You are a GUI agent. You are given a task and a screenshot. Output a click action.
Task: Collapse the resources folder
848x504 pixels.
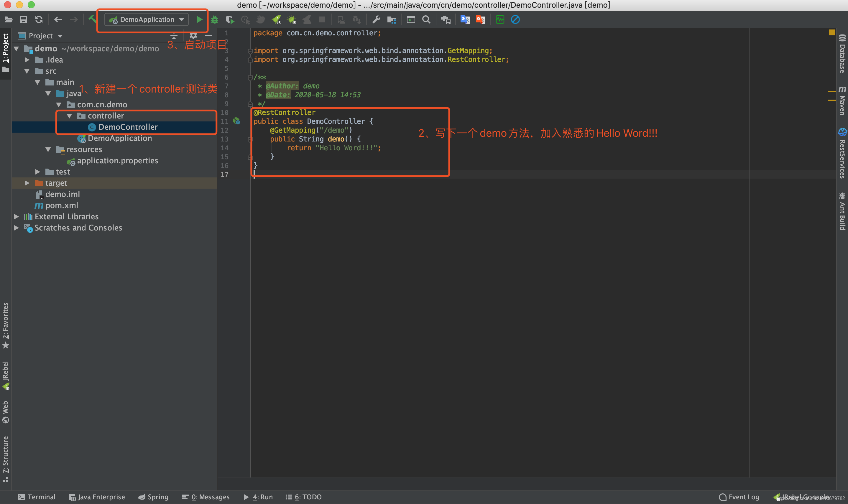pyautogui.click(x=48, y=149)
